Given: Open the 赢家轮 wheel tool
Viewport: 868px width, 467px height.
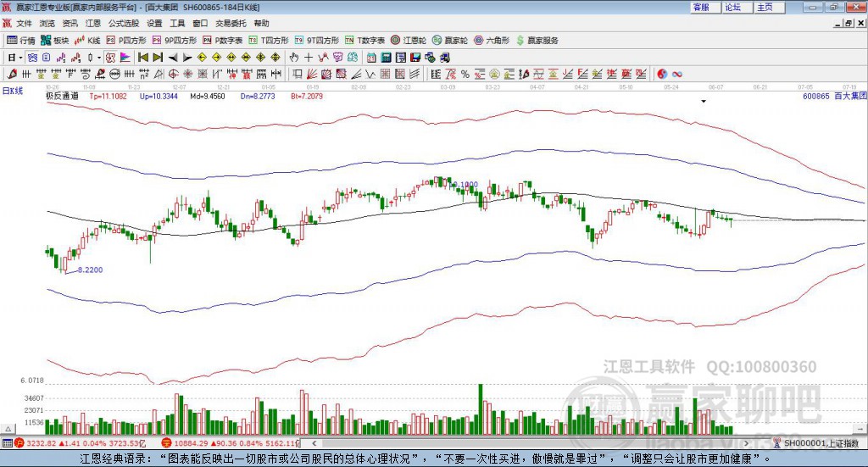Looking at the screenshot, I should pyautogui.click(x=450, y=41).
